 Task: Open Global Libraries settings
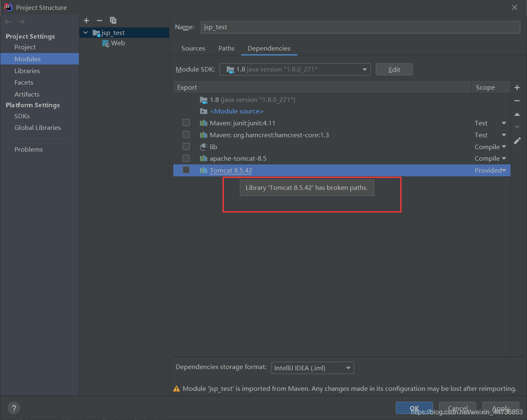[x=37, y=128]
